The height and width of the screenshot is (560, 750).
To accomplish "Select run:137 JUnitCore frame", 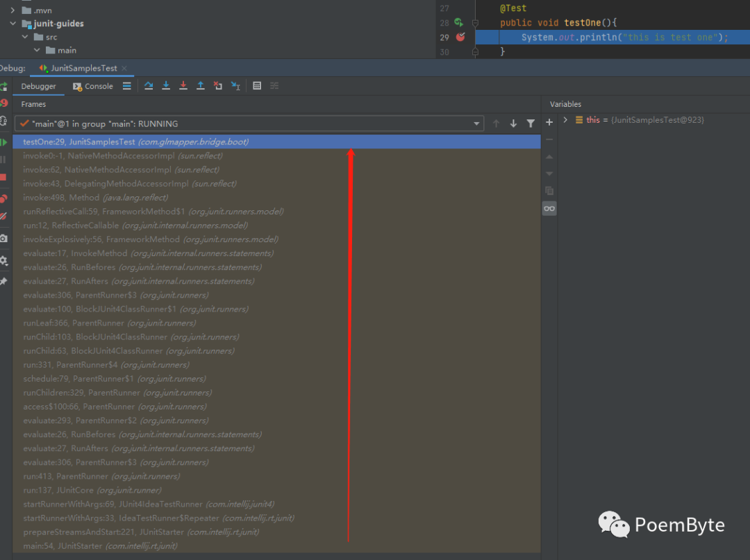I will tap(276, 490).
